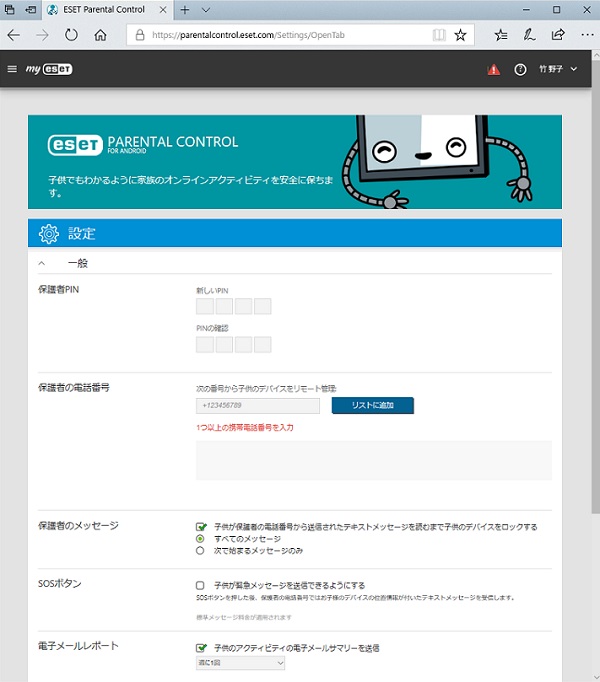Image resolution: width=600 pixels, height=682 pixels.
Task: Open the red warning alert icon
Action: [493, 69]
